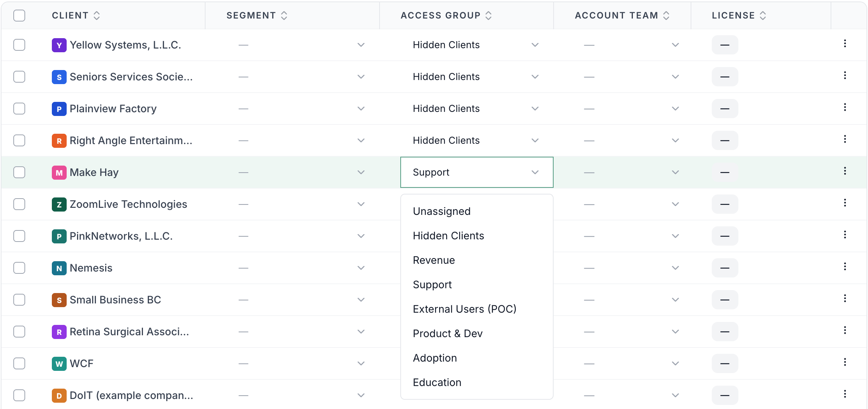Choose Unassigned from the access group list
Viewport: 868px width, 409px height.
[x=477, y=211]
